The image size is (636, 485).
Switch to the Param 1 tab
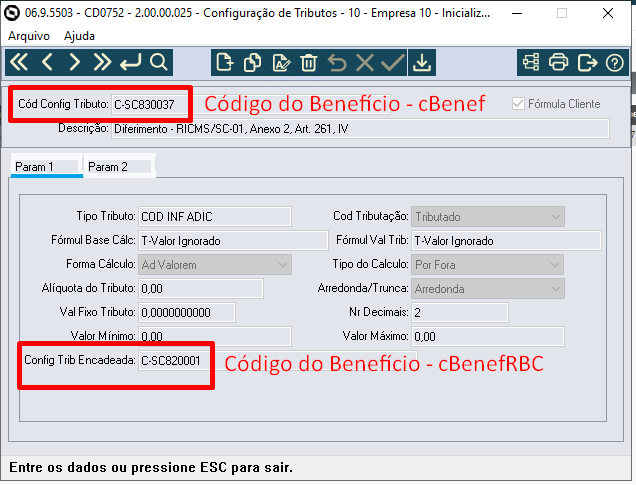click(x=47, y=167)
